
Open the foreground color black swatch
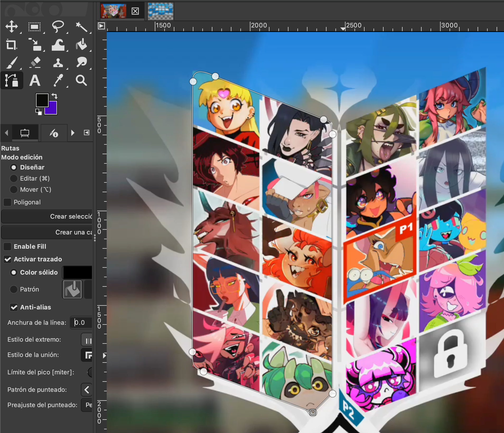coord(42,100)
